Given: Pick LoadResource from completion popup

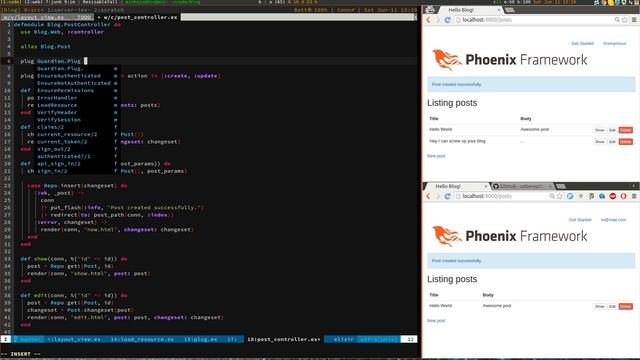Looking at the screenshot, I should pyautogui.click(x=77, y=105).
